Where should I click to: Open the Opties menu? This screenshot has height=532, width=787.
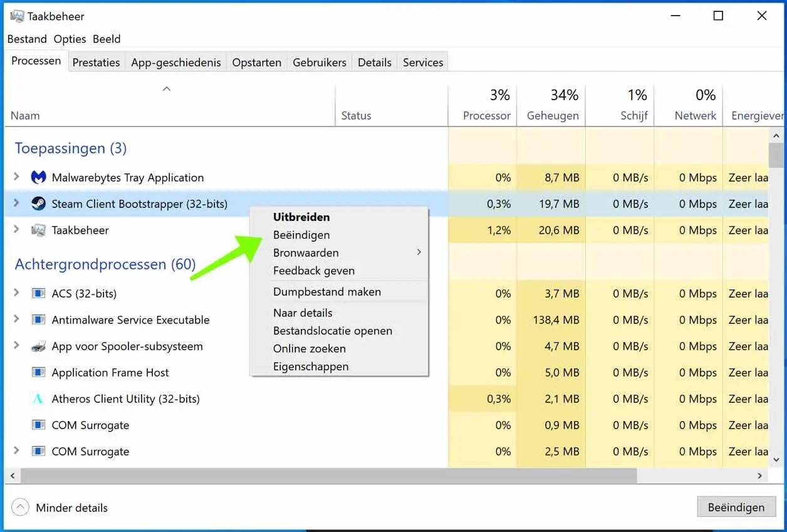click(x=70, y=39)
